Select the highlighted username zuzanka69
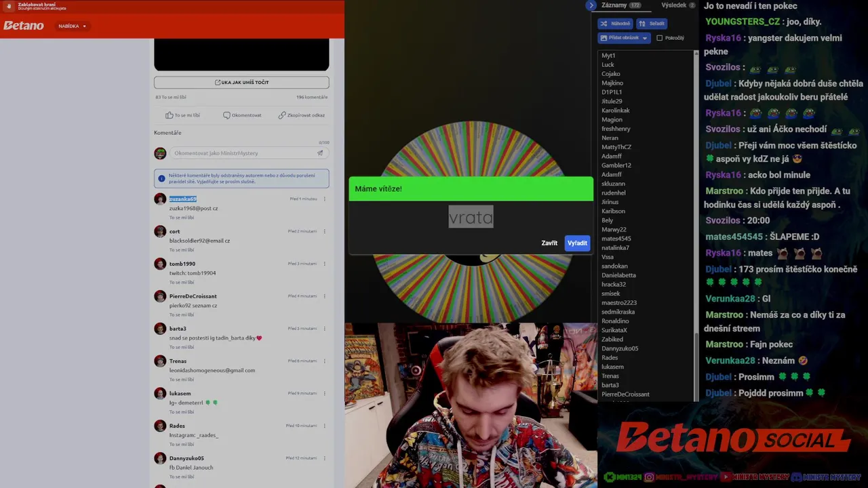This screenshot has width=868, height=488. pos(183,199)
